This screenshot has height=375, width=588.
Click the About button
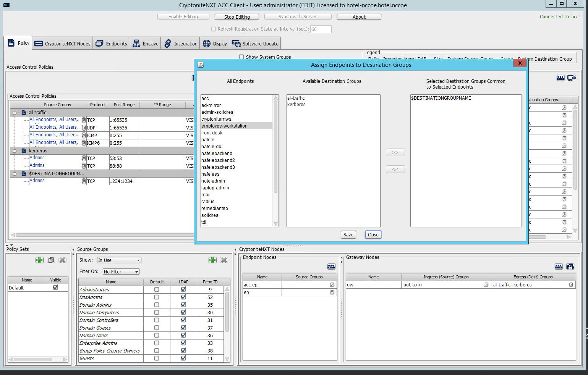click(359, 17)
